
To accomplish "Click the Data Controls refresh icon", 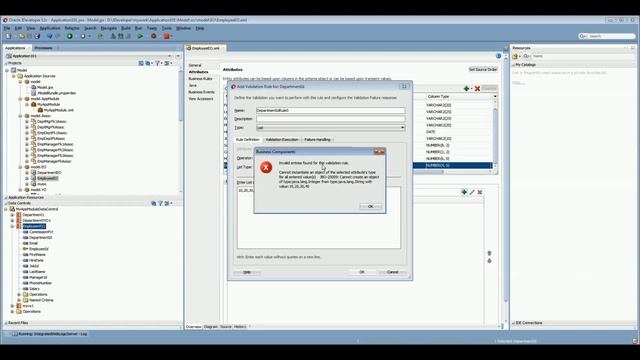I will [153, 203].
